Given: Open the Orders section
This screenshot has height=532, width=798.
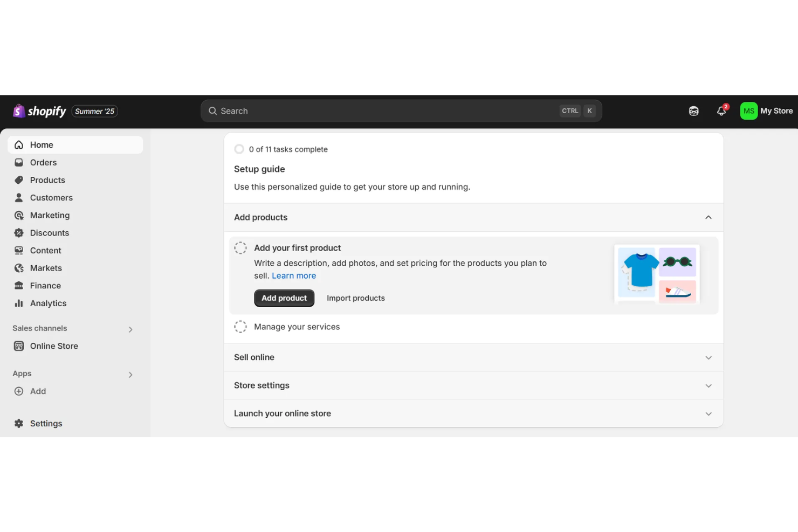Looking at the screenshot, I should [43, 162].
